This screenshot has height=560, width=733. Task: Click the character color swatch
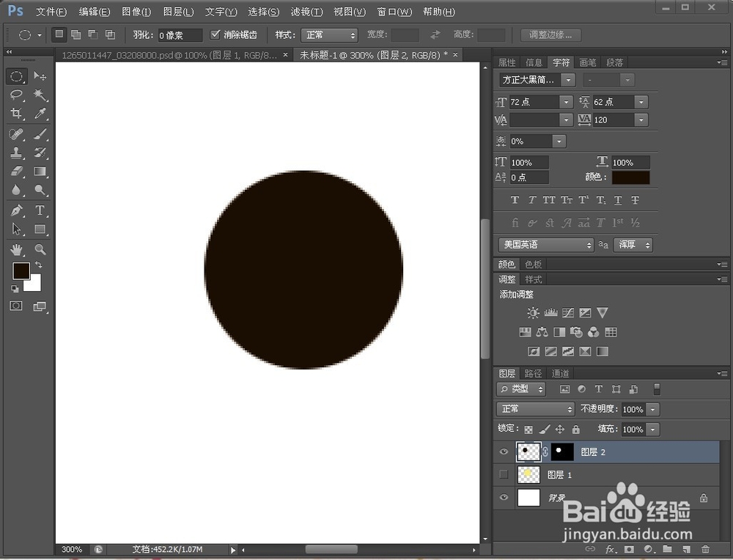coord(630,177)
